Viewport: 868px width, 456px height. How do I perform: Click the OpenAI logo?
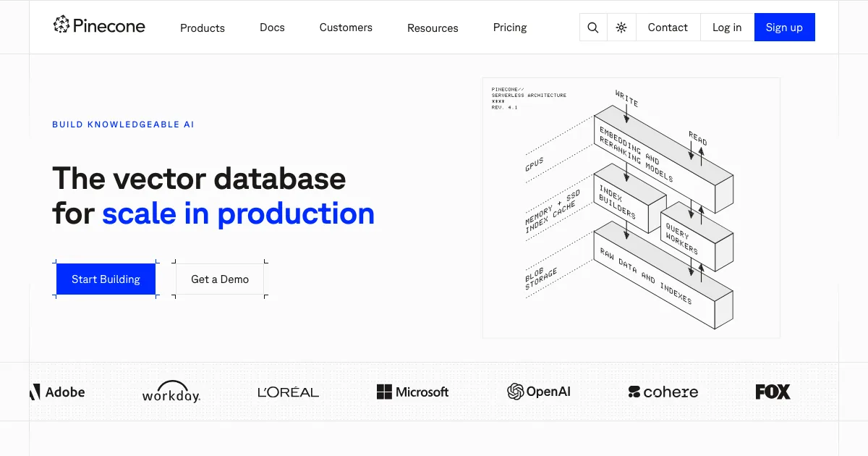point(539,392)
